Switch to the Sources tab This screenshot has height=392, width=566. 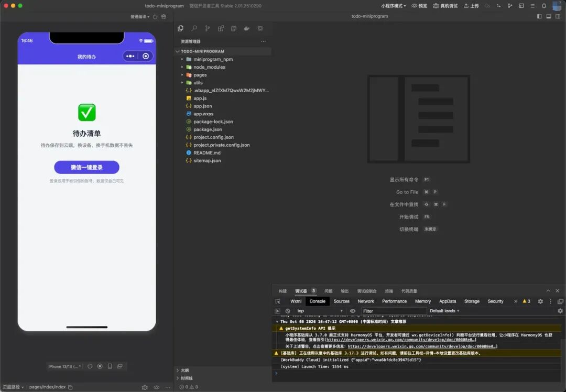coord(342,301)
